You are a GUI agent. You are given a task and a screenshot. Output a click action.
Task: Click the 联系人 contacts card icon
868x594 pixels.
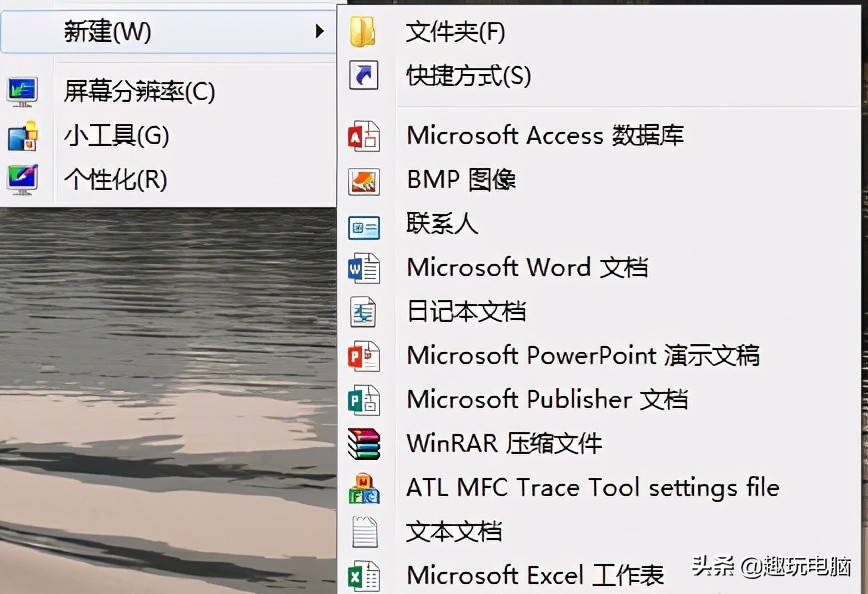point(364,225)
